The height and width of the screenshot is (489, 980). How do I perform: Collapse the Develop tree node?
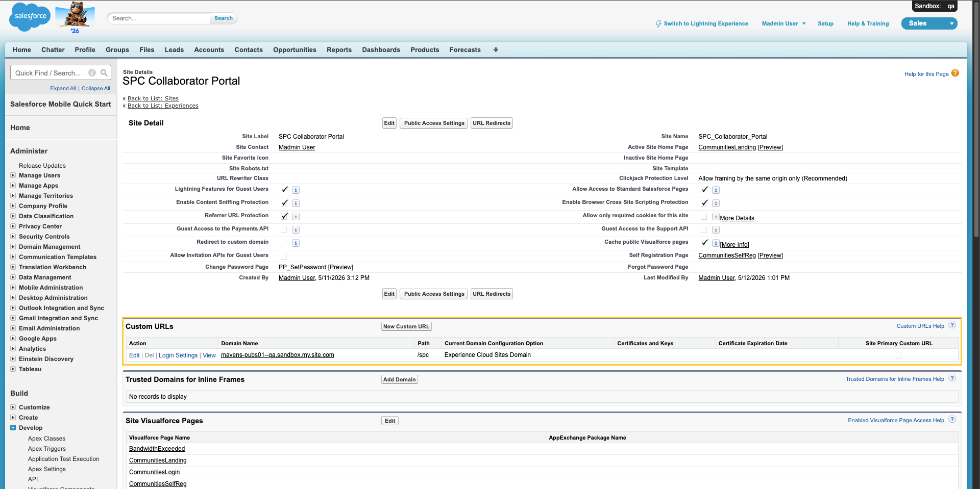tap(13, 428)
